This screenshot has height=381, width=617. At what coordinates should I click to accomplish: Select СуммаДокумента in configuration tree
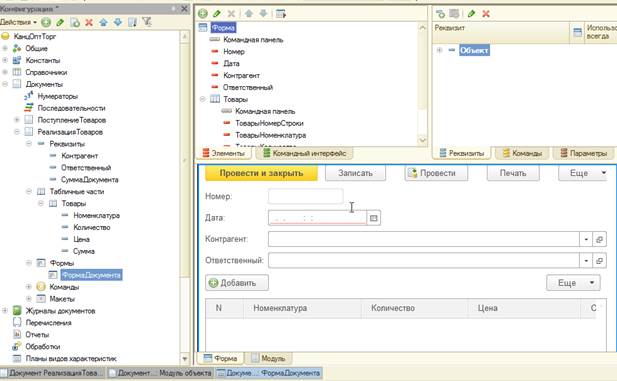pyautogui.click(x=89, y=180)
